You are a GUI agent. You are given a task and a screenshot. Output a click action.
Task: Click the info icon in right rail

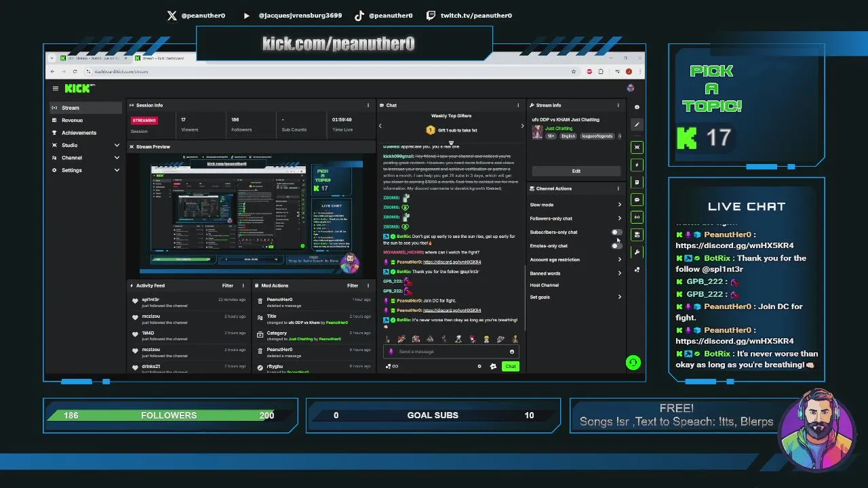637,106
